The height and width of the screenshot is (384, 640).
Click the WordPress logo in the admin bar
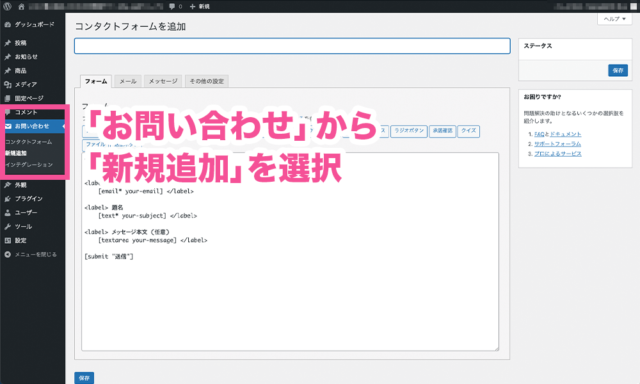coord(7,7)
